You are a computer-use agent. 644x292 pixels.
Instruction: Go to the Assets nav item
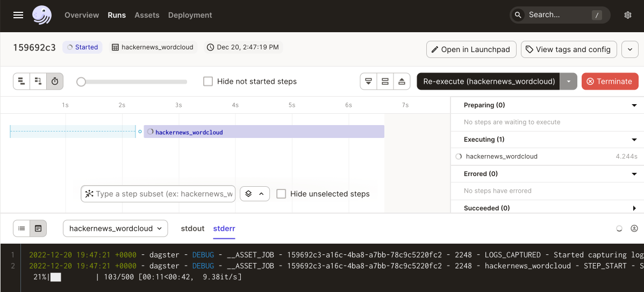tap(147, 15)
